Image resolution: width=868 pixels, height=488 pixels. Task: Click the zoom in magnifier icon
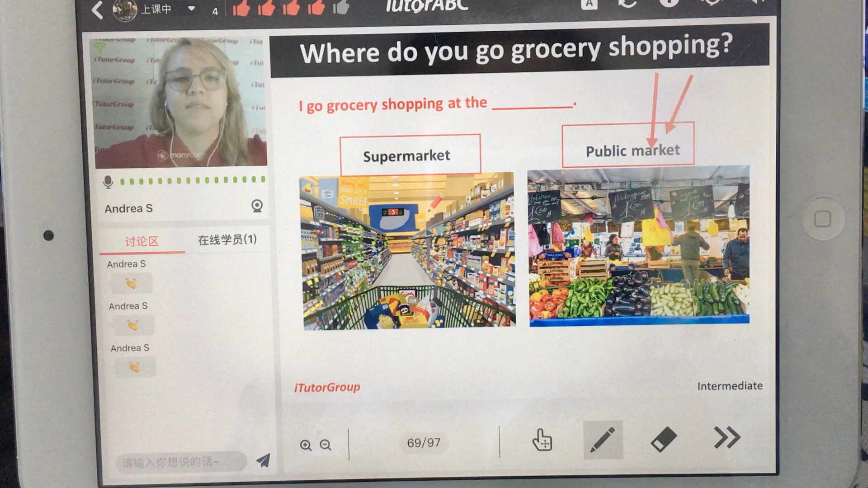click(305, 443)
